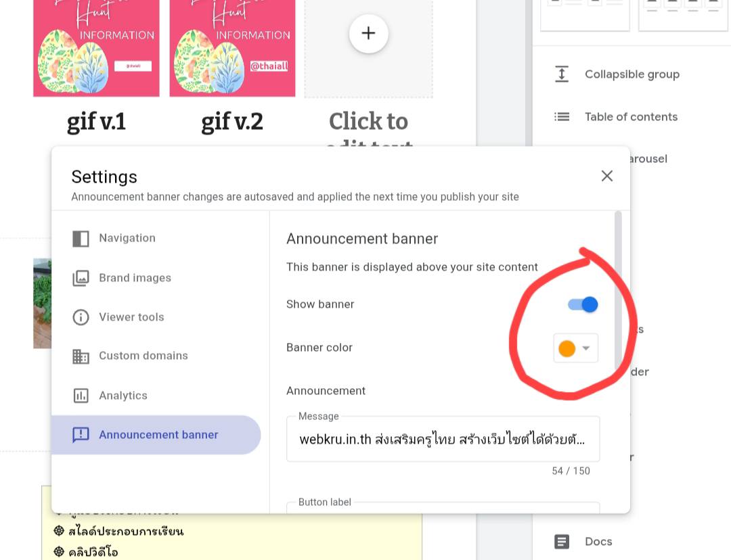Switch to the Analytics settings tab

tap(123, 396)
